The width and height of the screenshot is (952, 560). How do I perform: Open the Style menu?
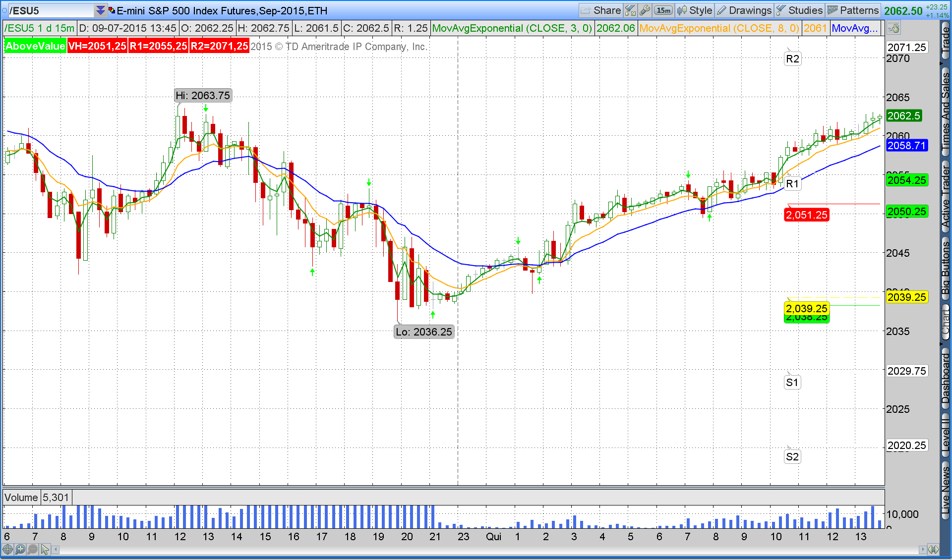(x=695, y=10)
